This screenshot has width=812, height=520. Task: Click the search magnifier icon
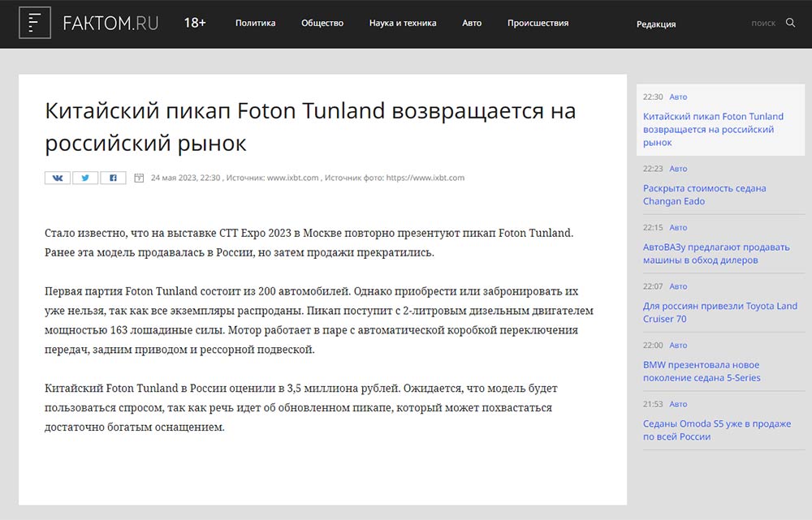[790, 23]
